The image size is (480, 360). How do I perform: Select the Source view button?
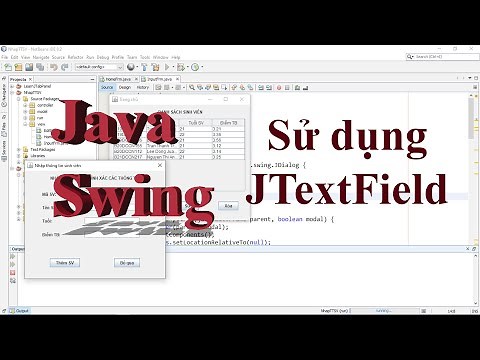tap(107, 88)
